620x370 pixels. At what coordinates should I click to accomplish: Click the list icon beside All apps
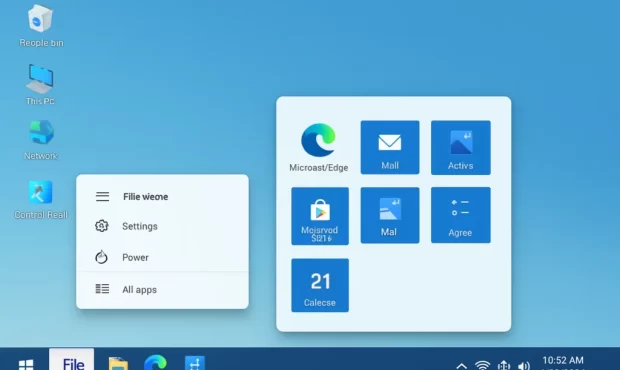point(102,289)
